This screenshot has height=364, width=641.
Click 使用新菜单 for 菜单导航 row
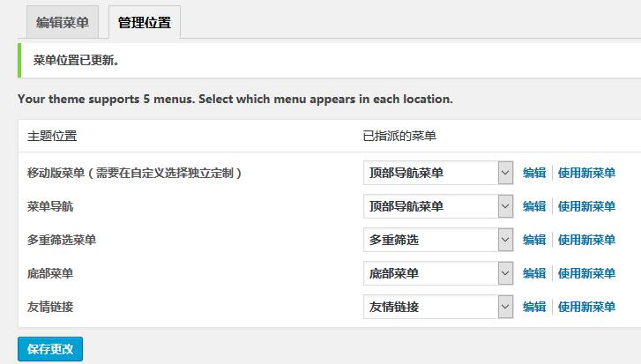tap(586, 206)
